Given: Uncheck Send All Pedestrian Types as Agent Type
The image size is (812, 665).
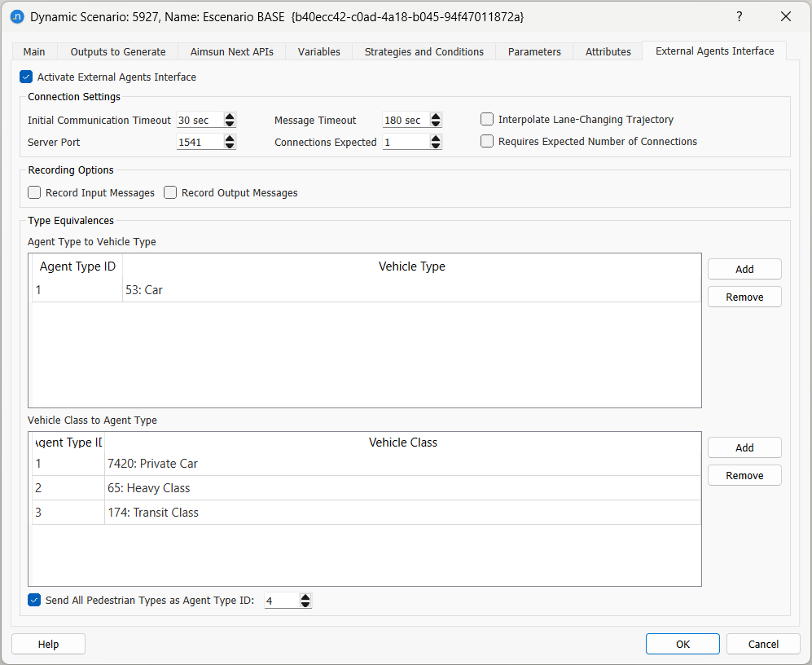Looking at the screenshot, I should (x=33, y=600).
